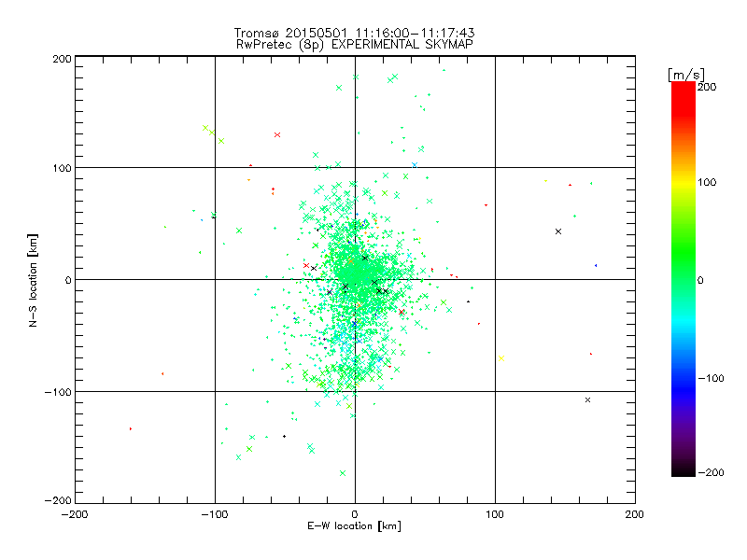Pick the yellow band of the colorbar
The image size is (747, 560).
pos(684,182)
